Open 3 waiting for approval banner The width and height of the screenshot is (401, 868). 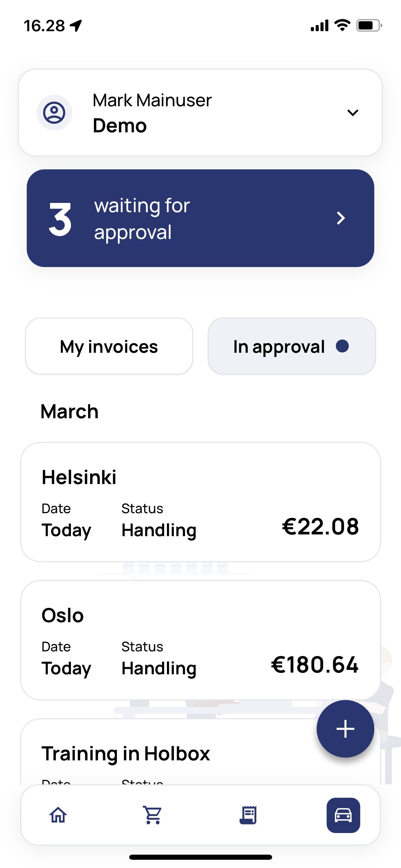[x=200, y=218]
